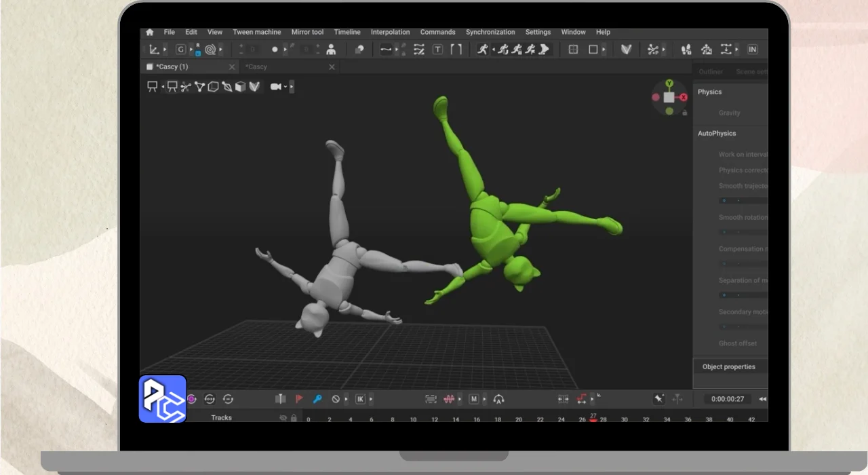Image resolution: width=868 pixels, height=475 pixels.
Task: Toggle the Tracks lock icon
Action: click(x=294, y=418)
